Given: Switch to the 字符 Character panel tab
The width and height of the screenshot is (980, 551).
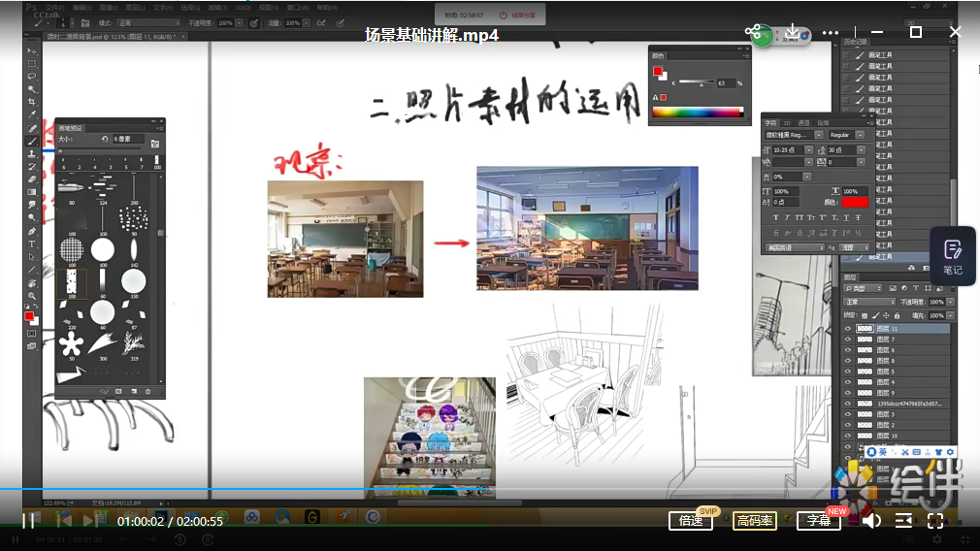Looking at the screenshot, I should click(770, 123).
